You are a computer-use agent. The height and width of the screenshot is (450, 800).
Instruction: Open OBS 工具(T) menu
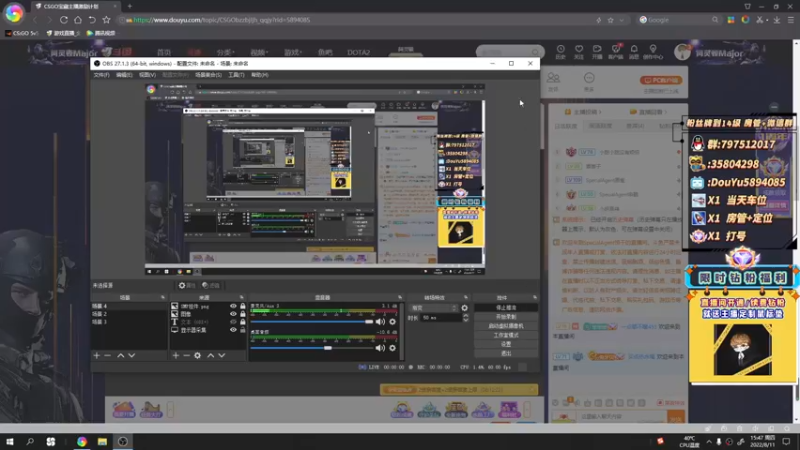click(236, 75)
